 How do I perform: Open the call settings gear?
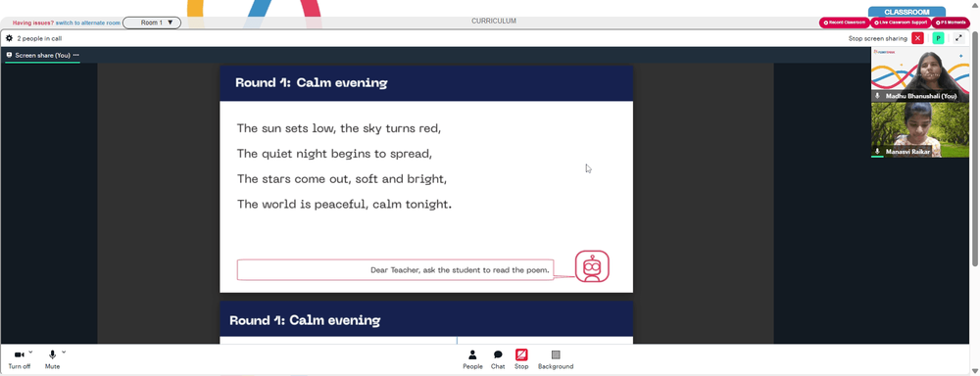[10, 38]
